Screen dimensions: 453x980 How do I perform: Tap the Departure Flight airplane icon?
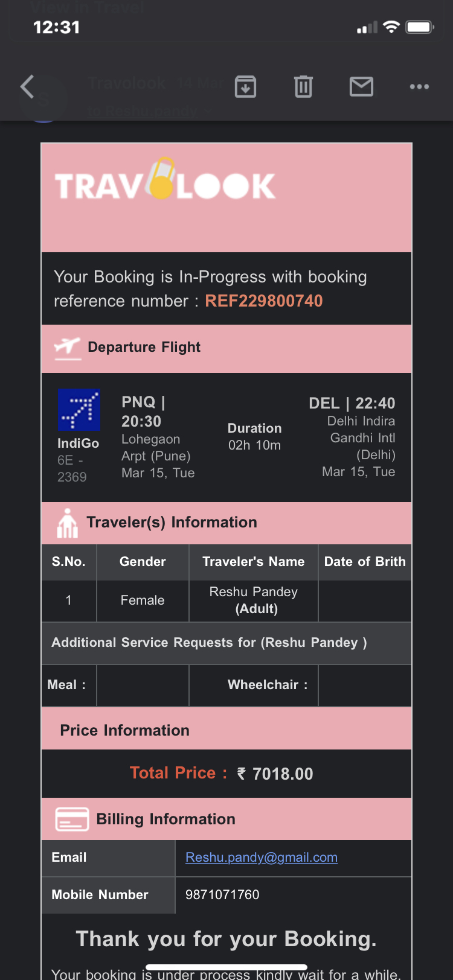pyautogui.click(x=67, y=347)
